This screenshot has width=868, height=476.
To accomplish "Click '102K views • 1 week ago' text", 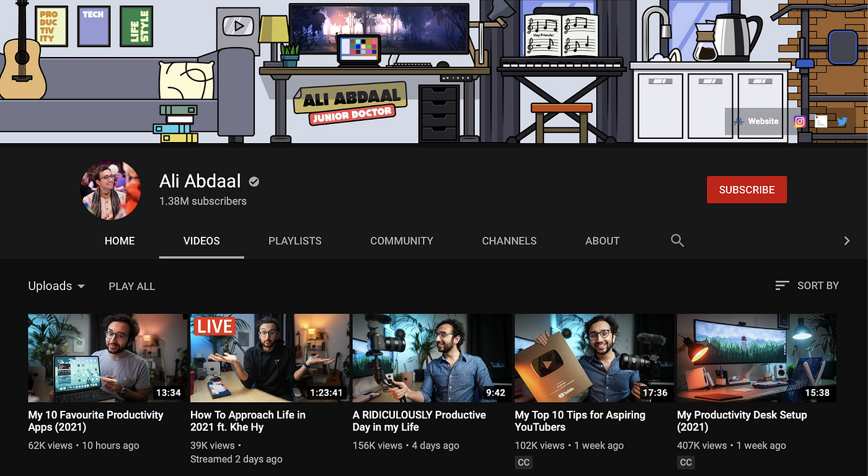I will coord(569,446).
